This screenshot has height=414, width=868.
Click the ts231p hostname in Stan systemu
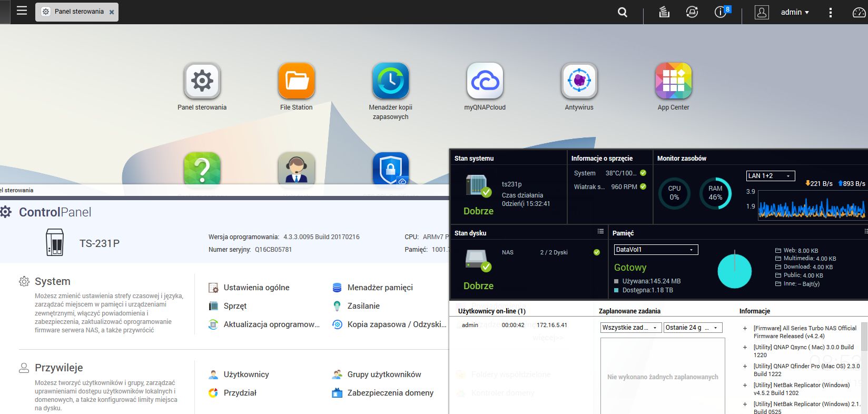(512, 184)
